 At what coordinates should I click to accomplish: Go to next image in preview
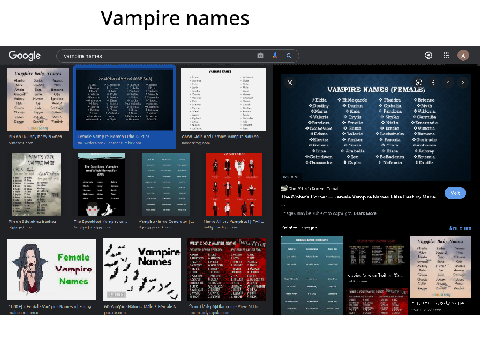tap(463, 82)
